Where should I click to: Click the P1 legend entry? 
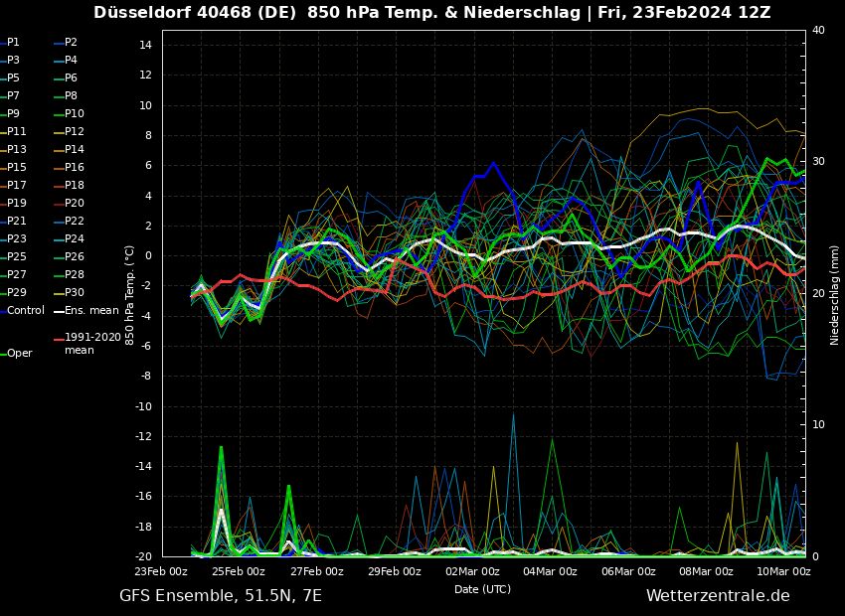click(13, 43)
